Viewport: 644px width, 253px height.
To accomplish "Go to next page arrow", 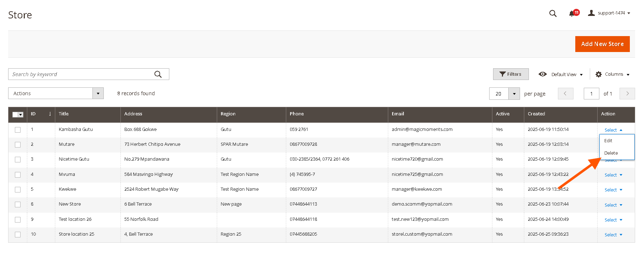I will pyautogui.click(x=627, y=93).
